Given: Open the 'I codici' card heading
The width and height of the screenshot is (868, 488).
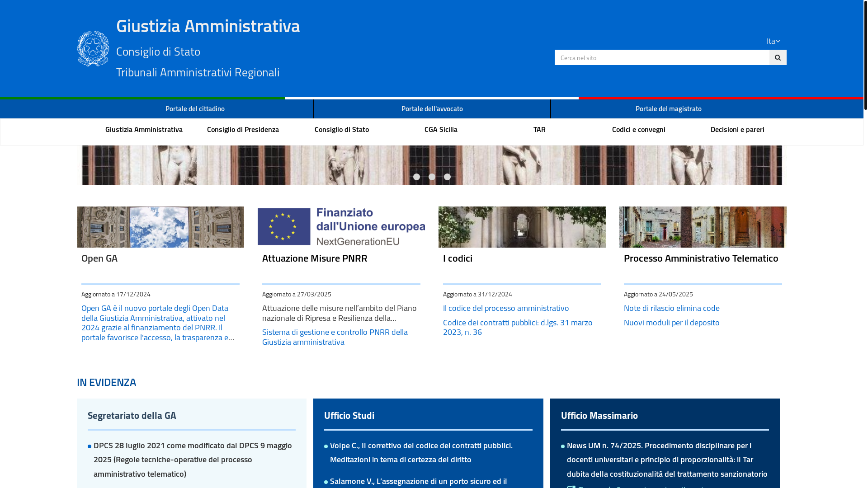Looking at the screenshot, I should [458, 258].
